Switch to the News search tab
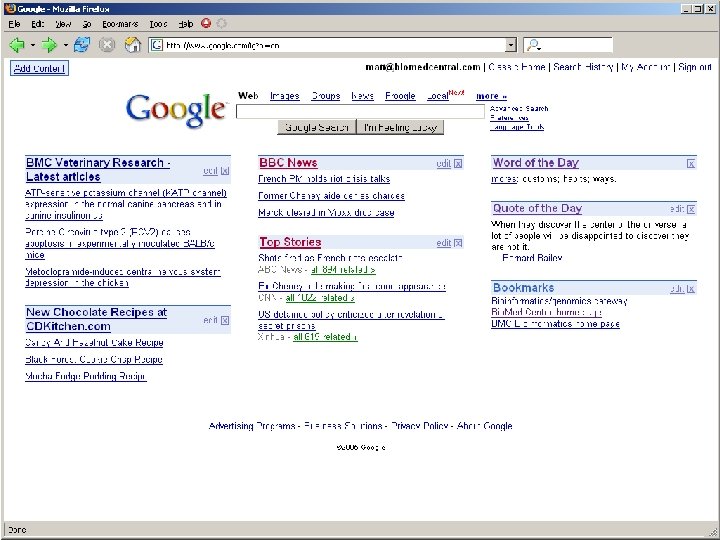 pos(362,96)
